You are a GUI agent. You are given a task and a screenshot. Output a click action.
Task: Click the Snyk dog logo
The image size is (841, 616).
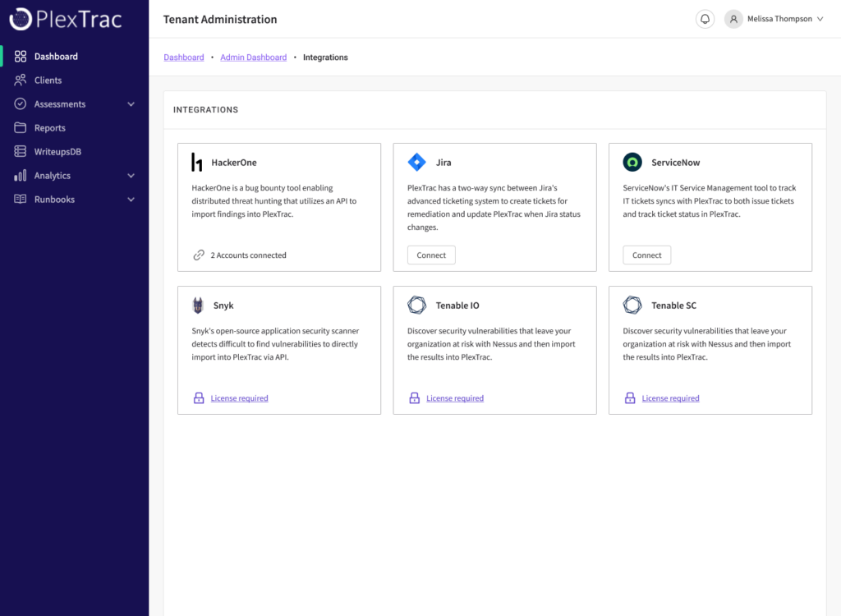point(198,305)
